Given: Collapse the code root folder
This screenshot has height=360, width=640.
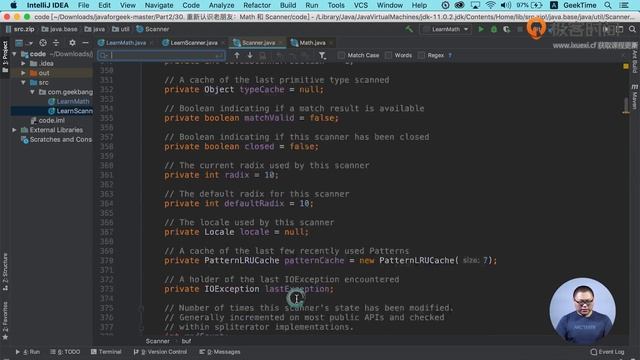Looking at the screenshot, I should pyautogui.click(x=14, y=54).
